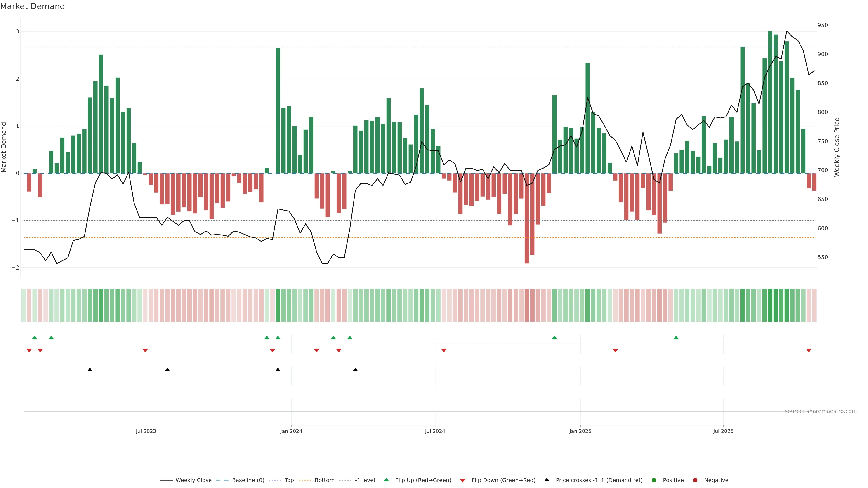This screenshot has width=868, height=488.
Task: Click the red Negative legend dot
Action: [x=695, y=480]
